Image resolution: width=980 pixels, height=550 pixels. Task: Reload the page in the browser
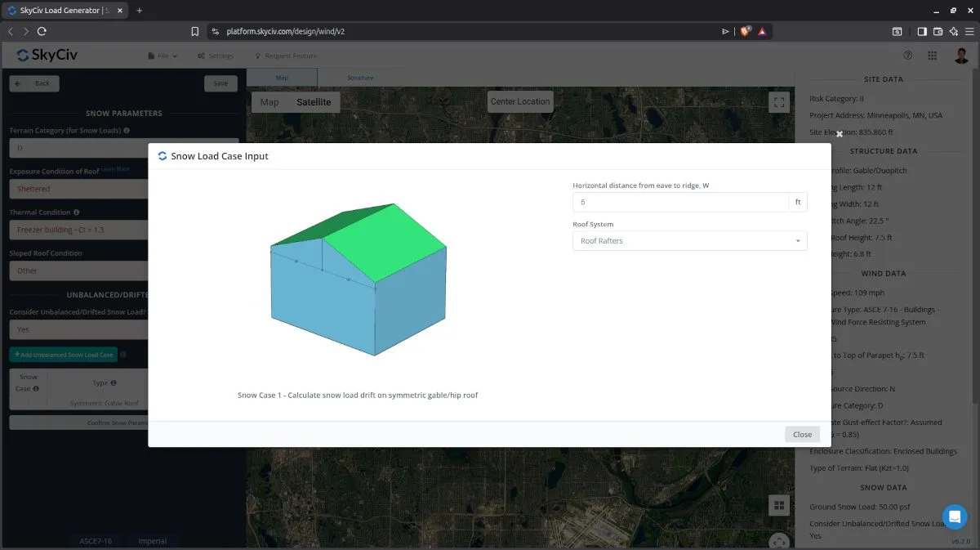[42, 32]
